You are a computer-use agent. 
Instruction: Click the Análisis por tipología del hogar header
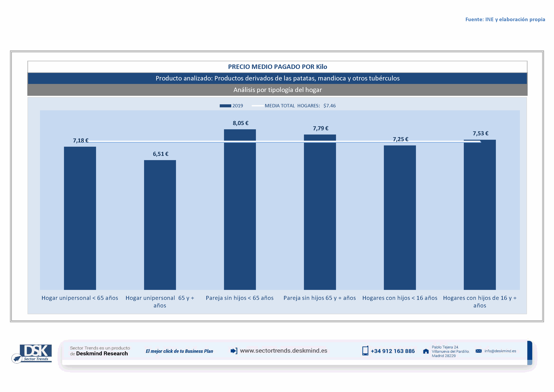(278, 90)
